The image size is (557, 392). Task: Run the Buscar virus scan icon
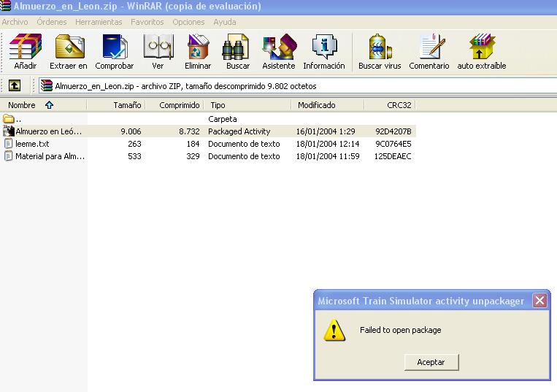click(x=380, y=52)
